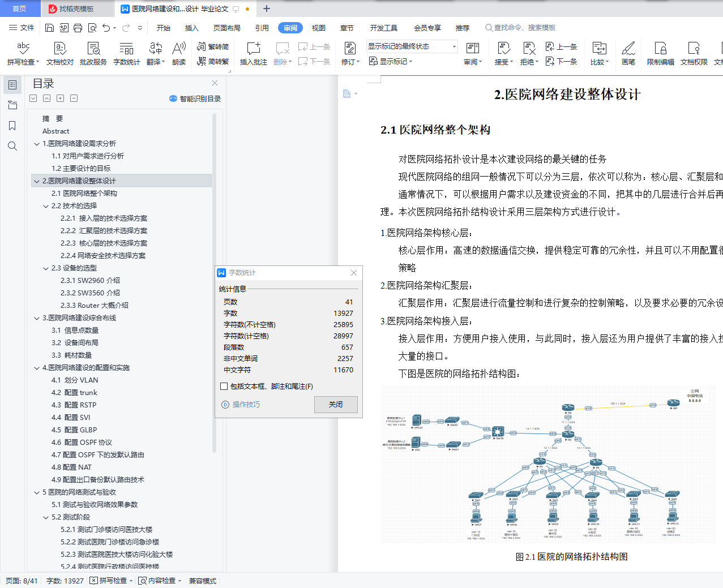Jump to 2.3.3 Router 大概介绍 in outline
Image resolution: width=723 pixels, height=588 pixels.
[94, 306]
